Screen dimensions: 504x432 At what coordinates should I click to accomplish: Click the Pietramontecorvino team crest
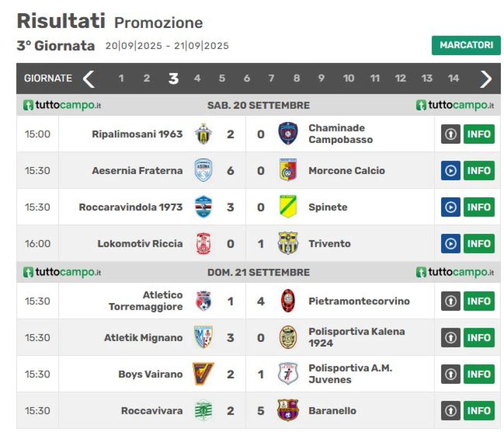[288, 301]
